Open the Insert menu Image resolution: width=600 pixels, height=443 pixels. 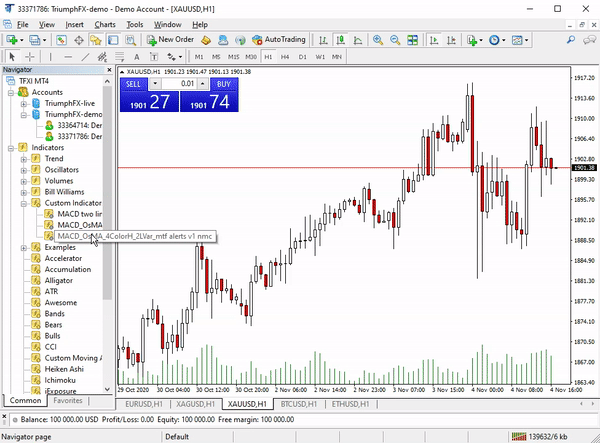point(74,25)
